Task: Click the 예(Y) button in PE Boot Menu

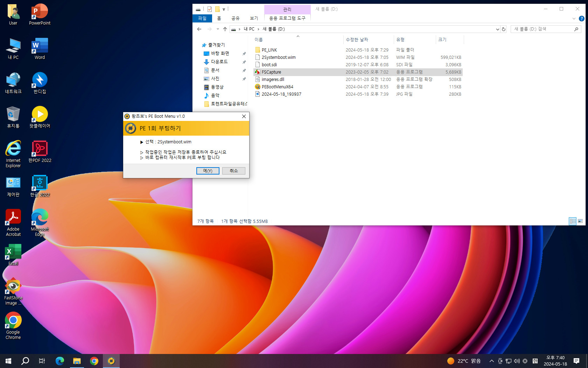Action: [208, 171]
